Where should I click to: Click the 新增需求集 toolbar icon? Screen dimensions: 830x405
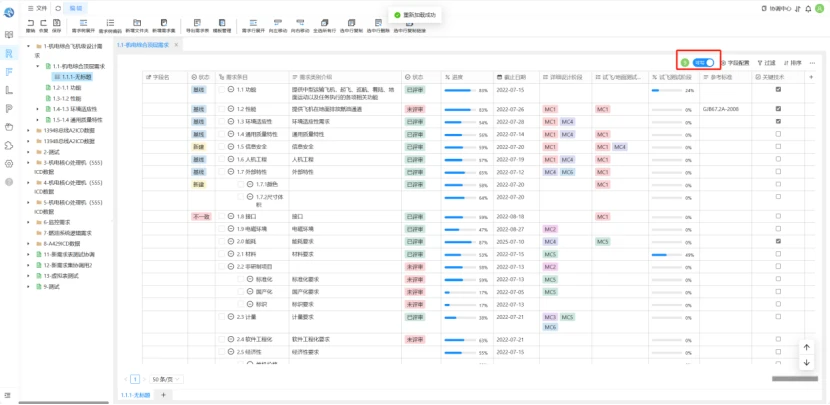164,23
